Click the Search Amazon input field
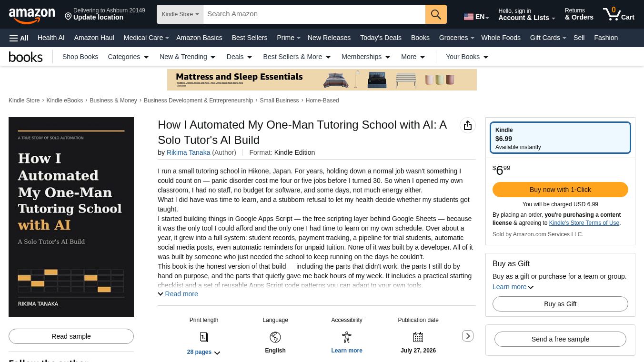This screenshot has height=362, width=644. point(314,14)
